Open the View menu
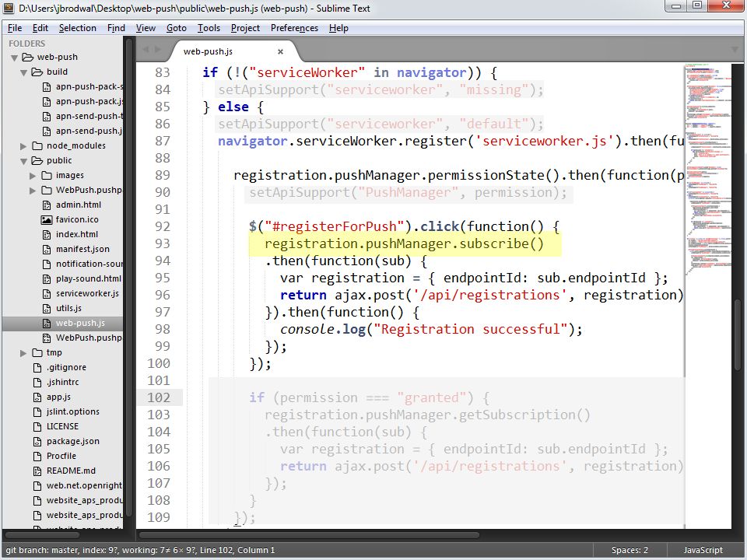 [146, 28]
